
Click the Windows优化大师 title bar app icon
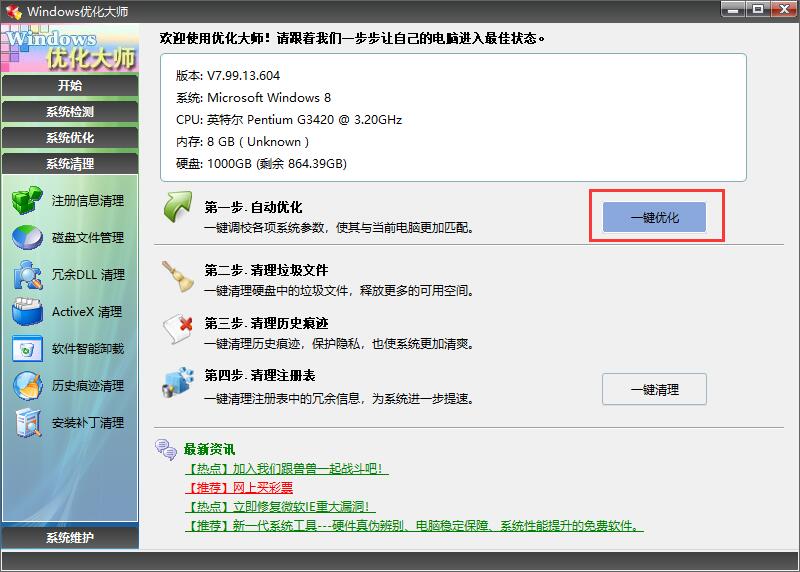13,11
